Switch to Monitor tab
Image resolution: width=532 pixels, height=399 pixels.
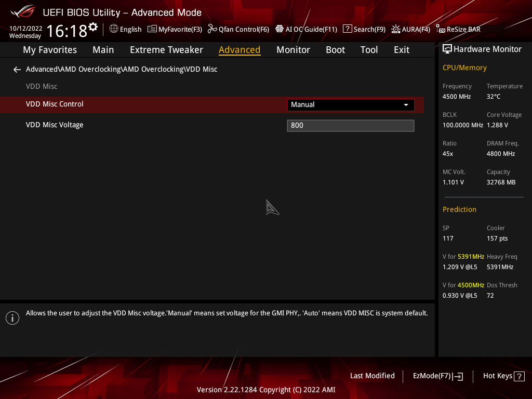click(x=293, y=49)
